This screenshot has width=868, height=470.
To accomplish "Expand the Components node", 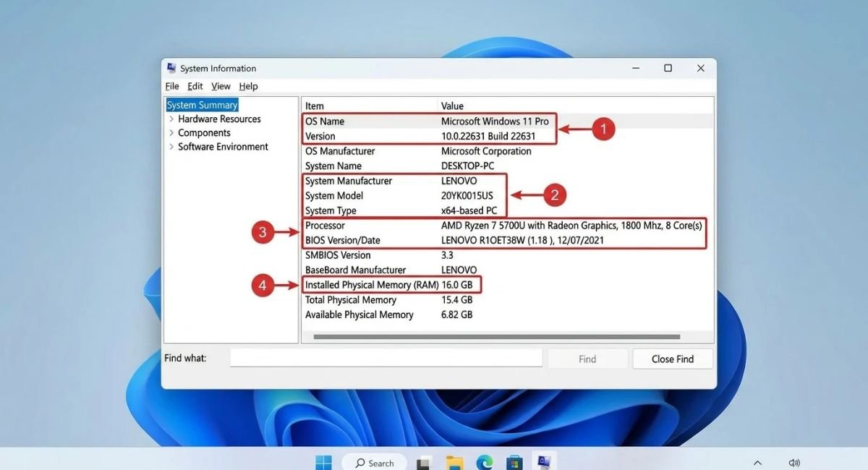I will pyautogui.click(x=171, y=133).
